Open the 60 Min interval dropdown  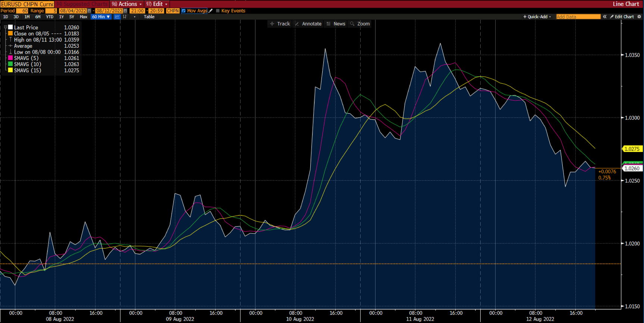101,17
